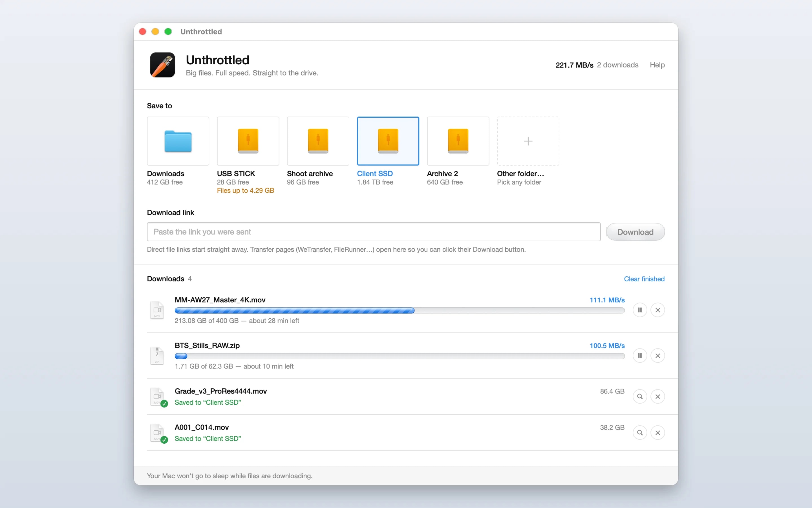Click the 1.84 TB free text
The width and height of the screenshot is (812, 508).
pos(375,182)
